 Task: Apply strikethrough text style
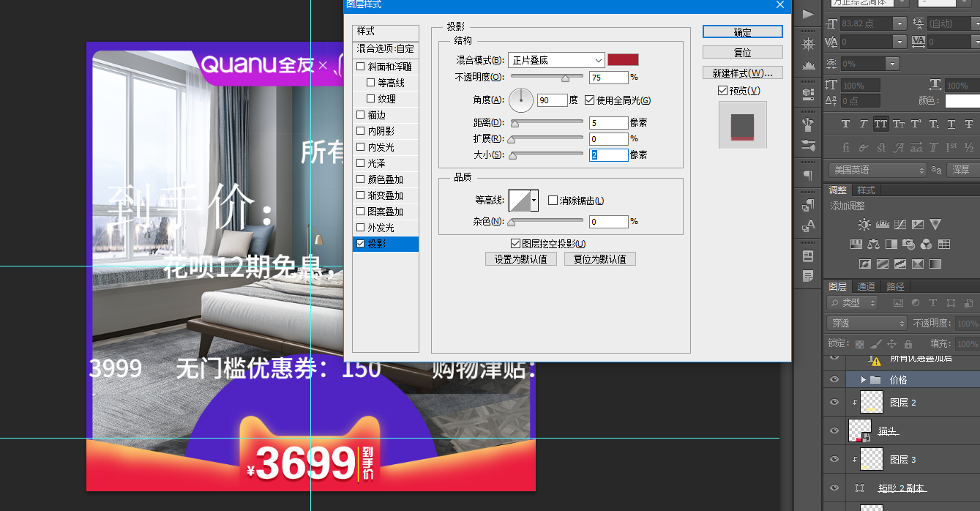pyautogui.click(x=969, y=124)
